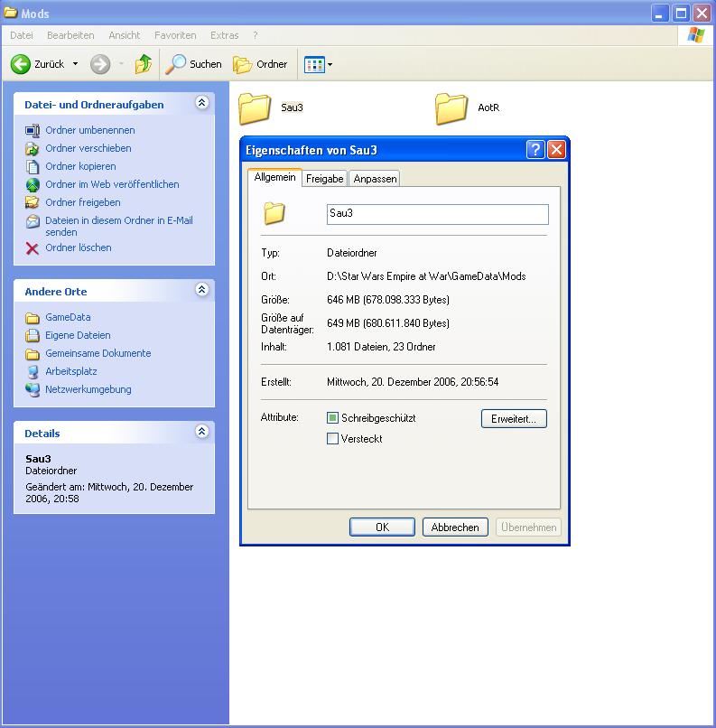Open Eigene Dateien link
This screenshot has height=728, width=716.
click(x=78, y=335)
